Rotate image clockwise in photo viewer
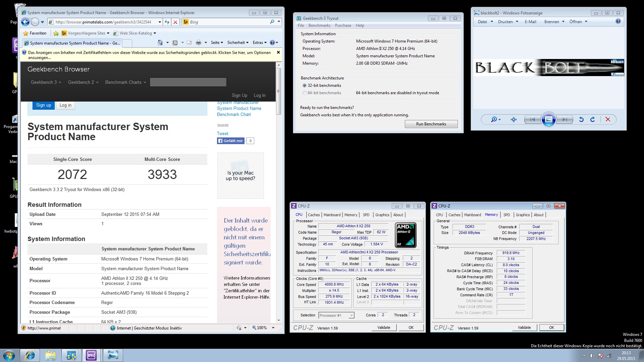The height and width of the screenshot is (362, 644). [x=593, y=119]
